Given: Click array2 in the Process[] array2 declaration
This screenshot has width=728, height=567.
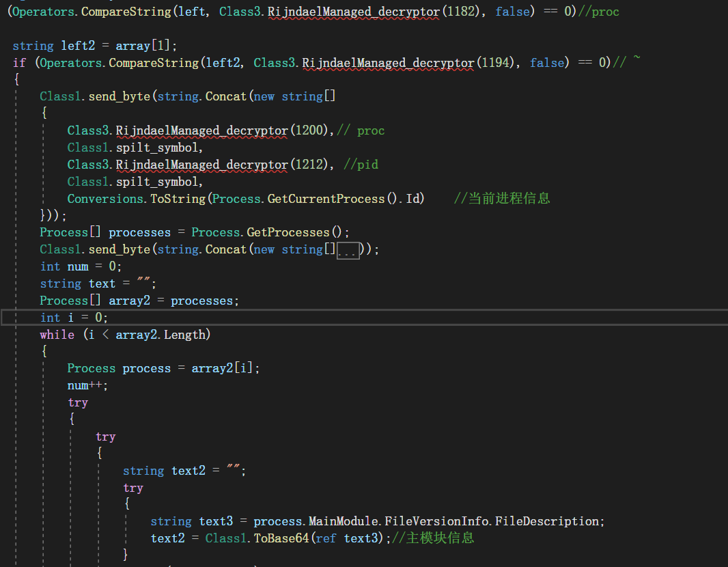Looking at the screenshot, I should point(130,301).
